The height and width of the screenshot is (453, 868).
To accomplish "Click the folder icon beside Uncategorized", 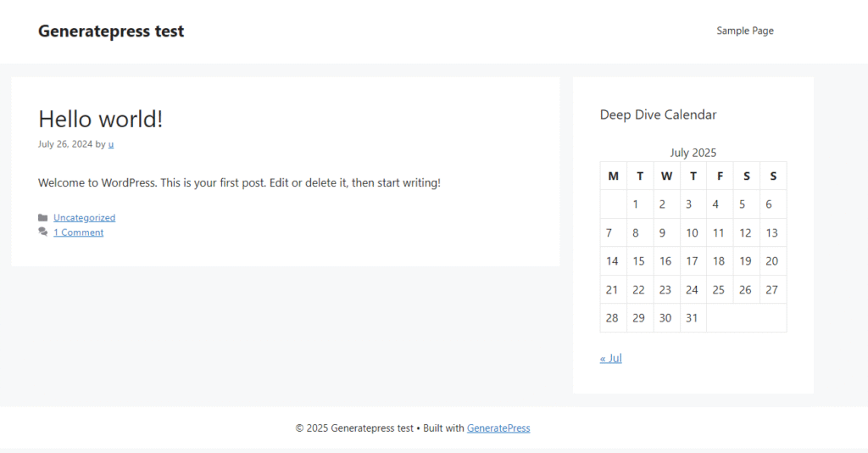I will 42,218.
